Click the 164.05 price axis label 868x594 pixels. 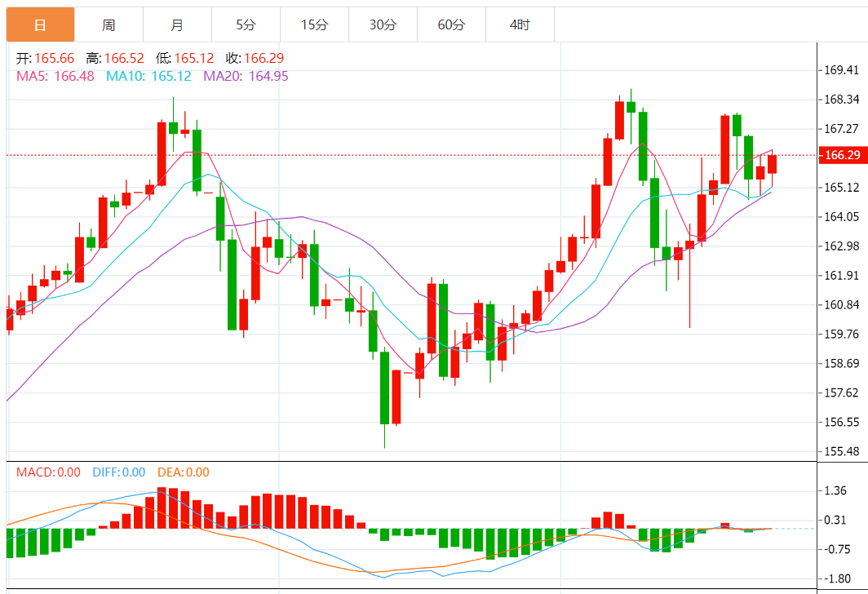pyautogui.click(x=841, y=216)
